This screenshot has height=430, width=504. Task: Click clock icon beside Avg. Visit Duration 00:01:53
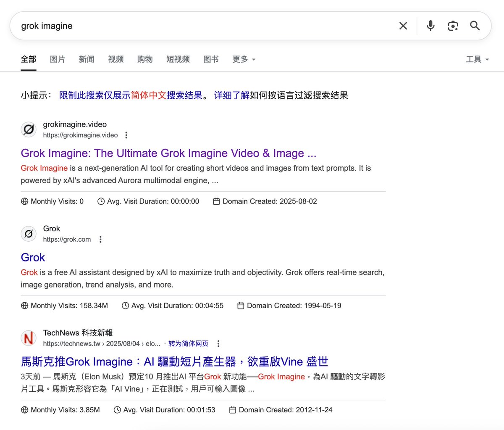click(117, 410)
